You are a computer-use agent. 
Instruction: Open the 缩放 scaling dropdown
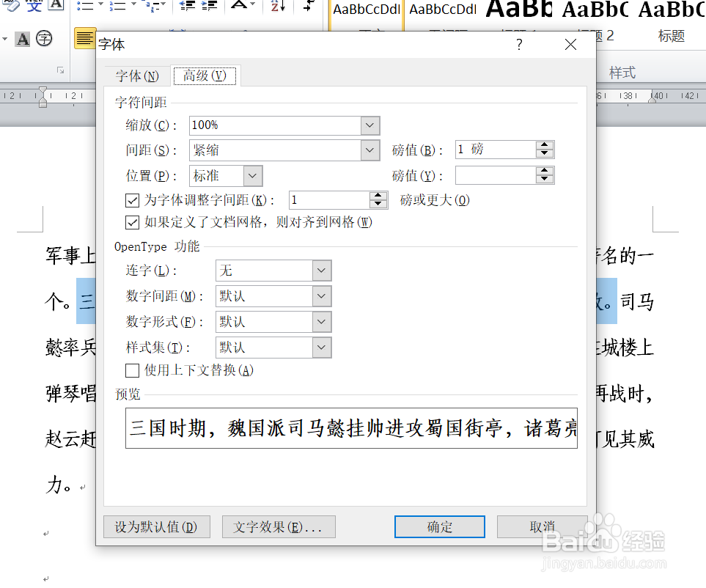pyautogui.click(x=369, y=125)
